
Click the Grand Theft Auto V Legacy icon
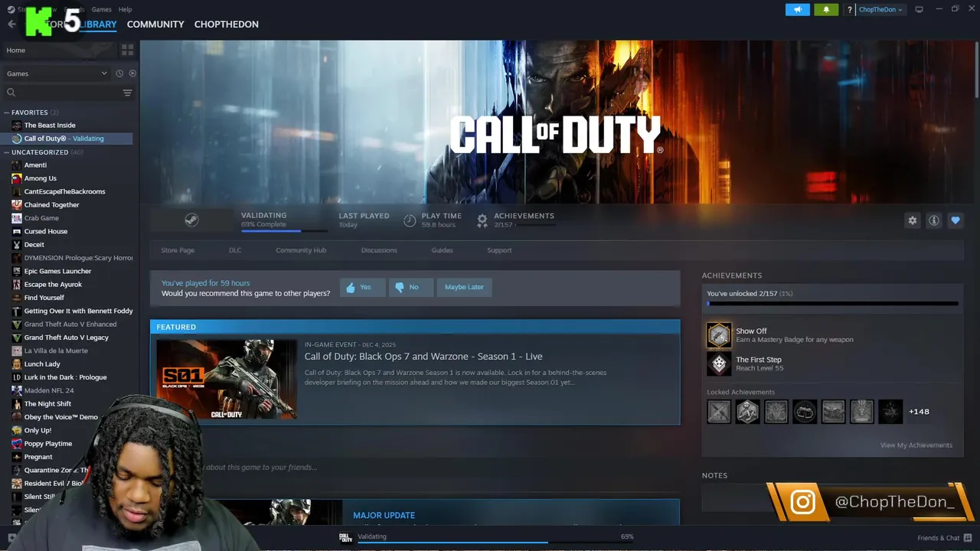pyautogui.click(x=17, y=337)
